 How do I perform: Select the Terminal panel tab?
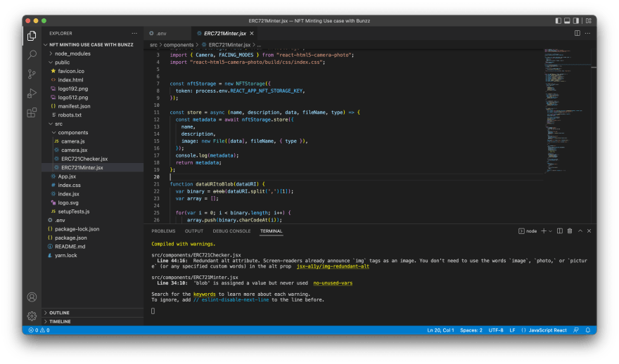[x=272, y=231]
